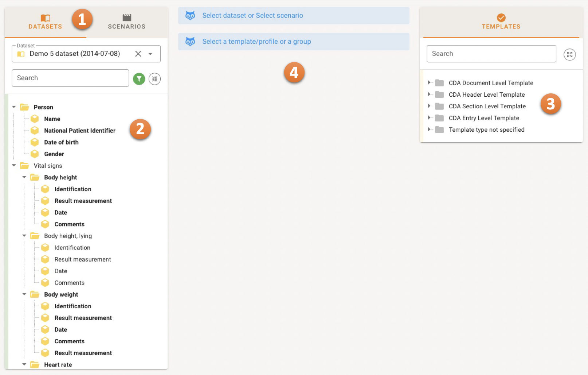Click the CDA Document Level Template folder icon
588x375 pixels.
coord(439,83)
